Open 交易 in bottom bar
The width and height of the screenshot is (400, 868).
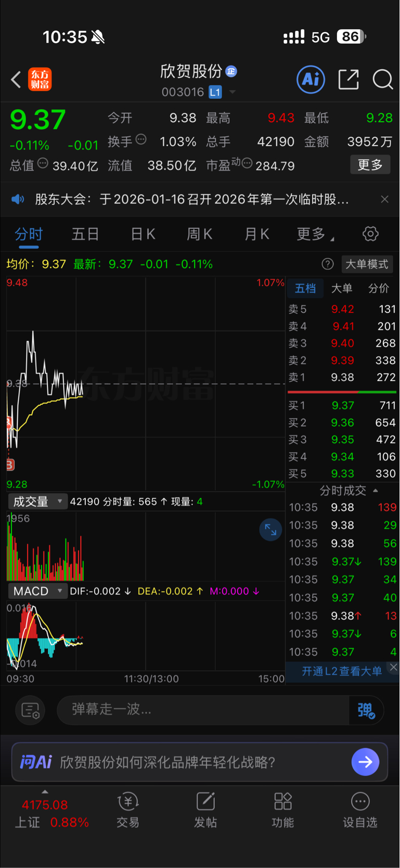pos(128,810)
